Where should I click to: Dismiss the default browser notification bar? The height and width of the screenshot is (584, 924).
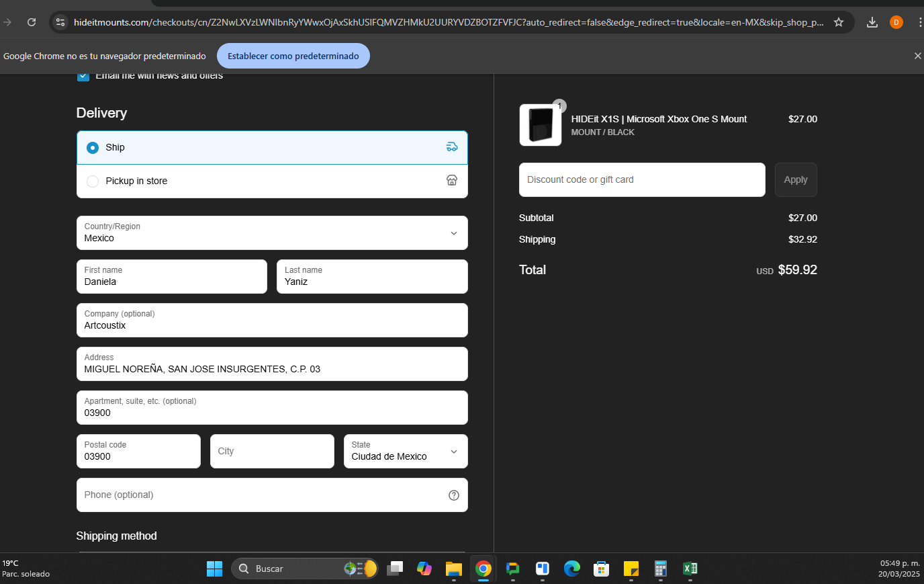click(917, 56)
